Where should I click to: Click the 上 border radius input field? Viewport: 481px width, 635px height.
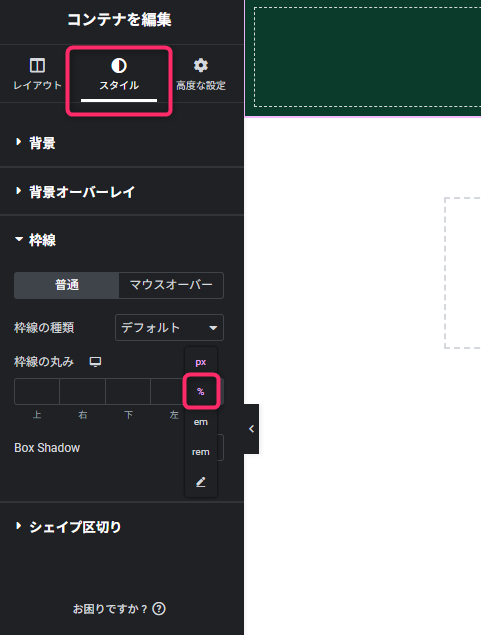[37, 392]
